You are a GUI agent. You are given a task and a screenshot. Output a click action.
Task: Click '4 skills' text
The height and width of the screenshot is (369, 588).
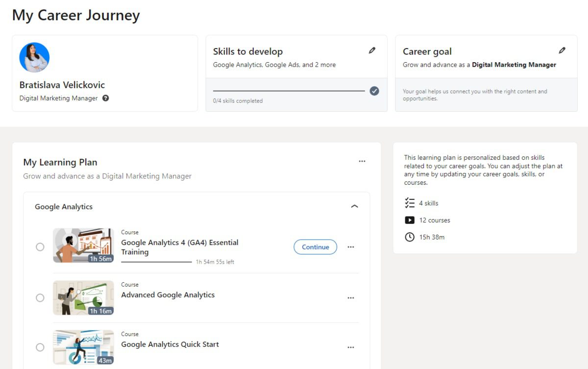[x=429, y=203]
